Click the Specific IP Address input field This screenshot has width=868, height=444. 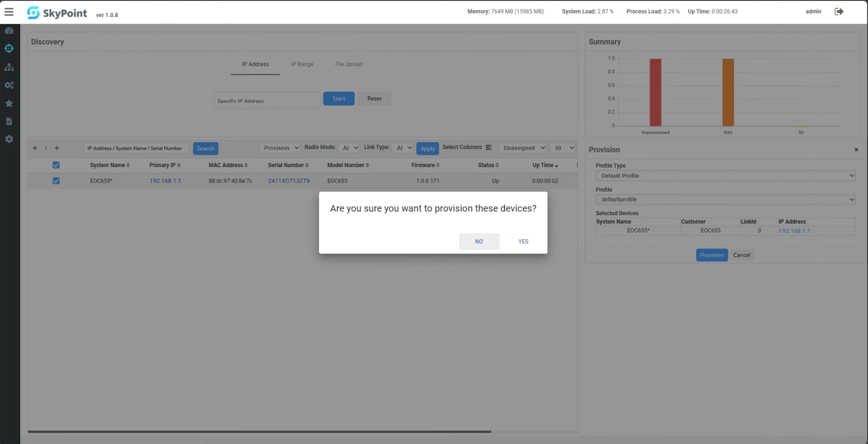(266, 101)
